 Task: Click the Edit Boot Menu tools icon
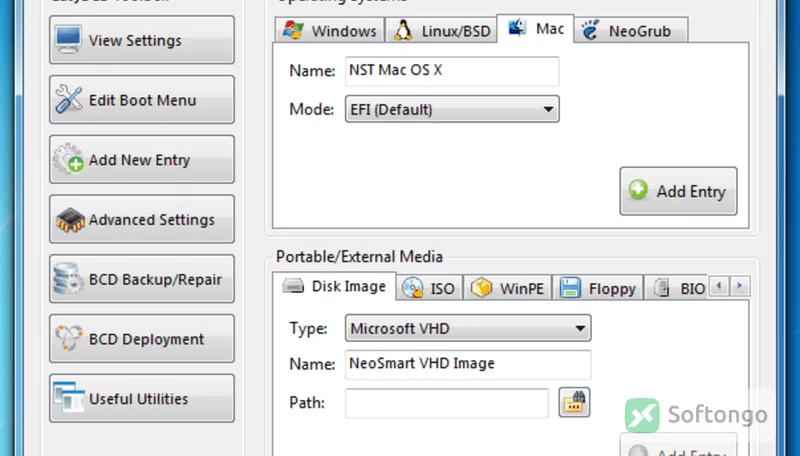[x=68, y=99]
